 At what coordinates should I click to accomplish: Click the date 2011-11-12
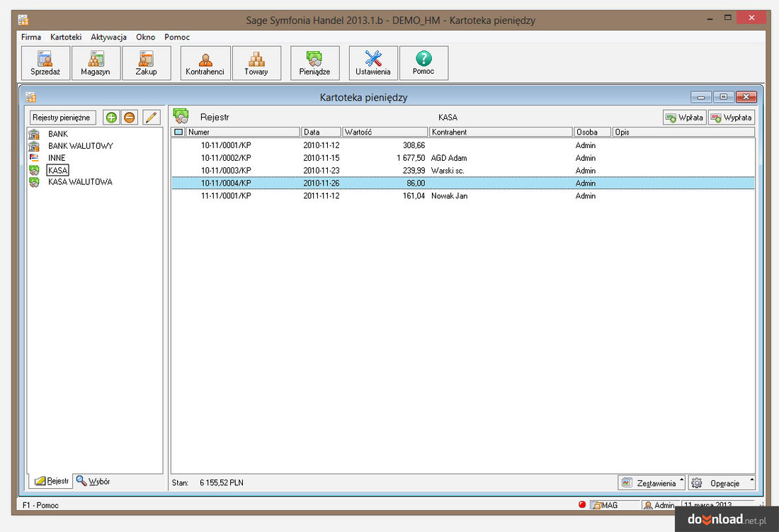point(322,196)
